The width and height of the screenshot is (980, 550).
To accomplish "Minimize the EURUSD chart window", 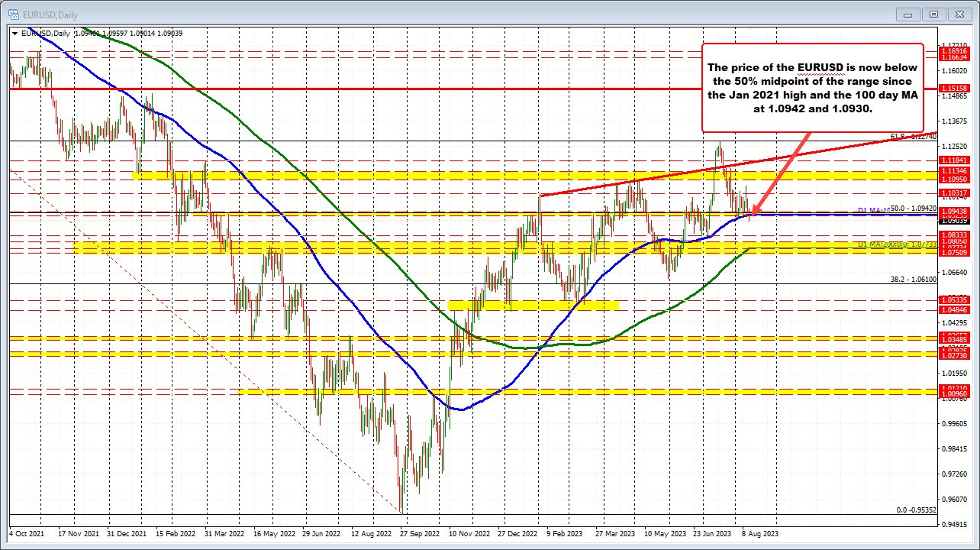I will (907, 14).
